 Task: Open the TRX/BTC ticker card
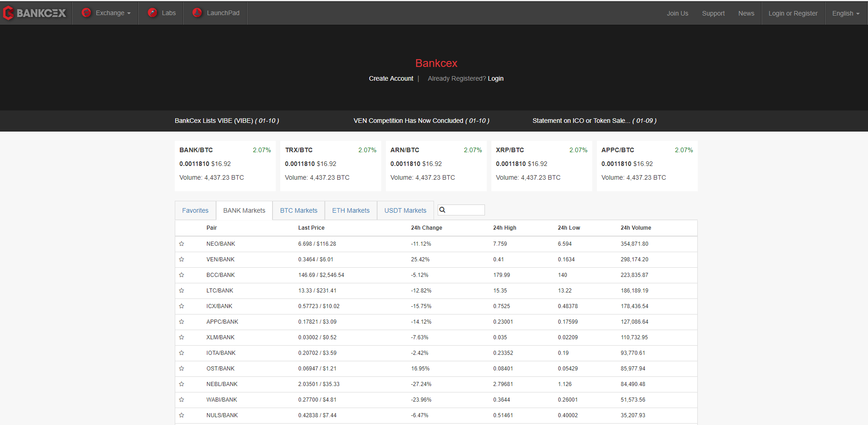[x=331, y=166]
